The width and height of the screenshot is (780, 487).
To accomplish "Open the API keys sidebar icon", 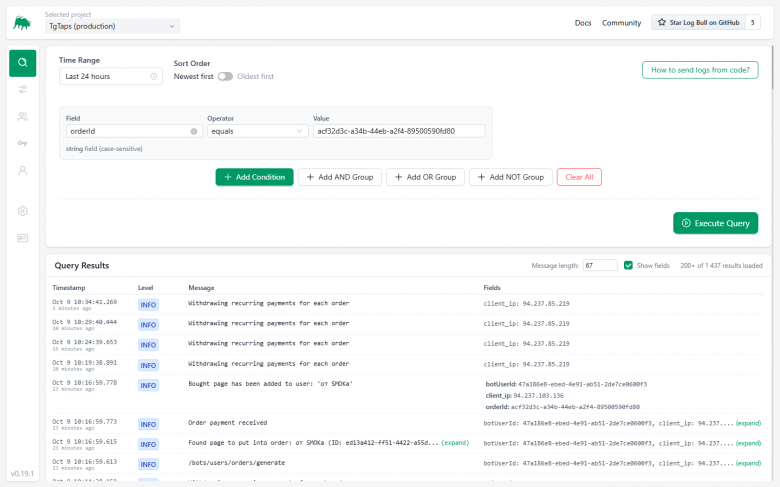I will (23, 144).
